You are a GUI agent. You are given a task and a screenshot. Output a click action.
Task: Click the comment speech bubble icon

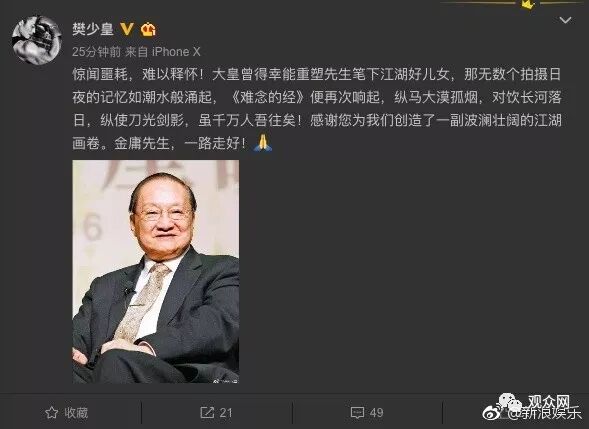pos(357,412)
